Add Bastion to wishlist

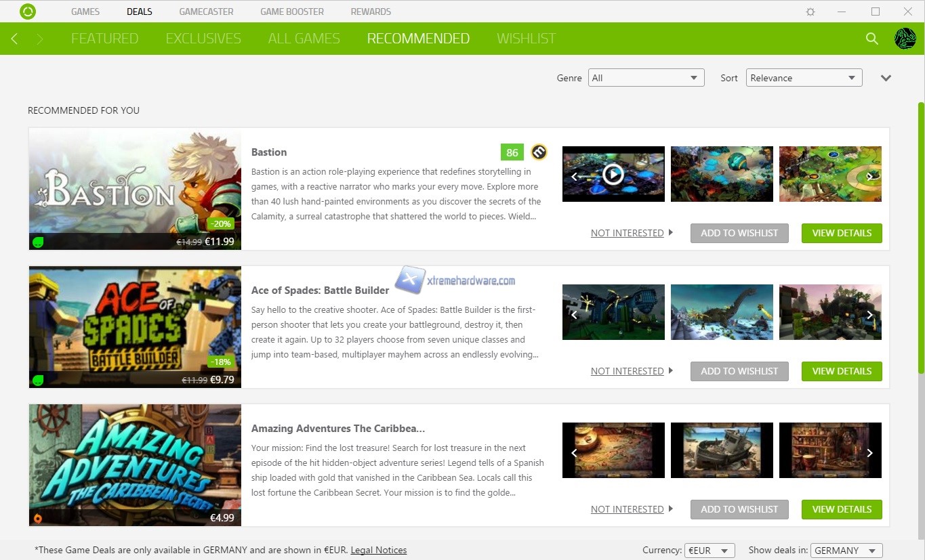click(x=739, y=233)
